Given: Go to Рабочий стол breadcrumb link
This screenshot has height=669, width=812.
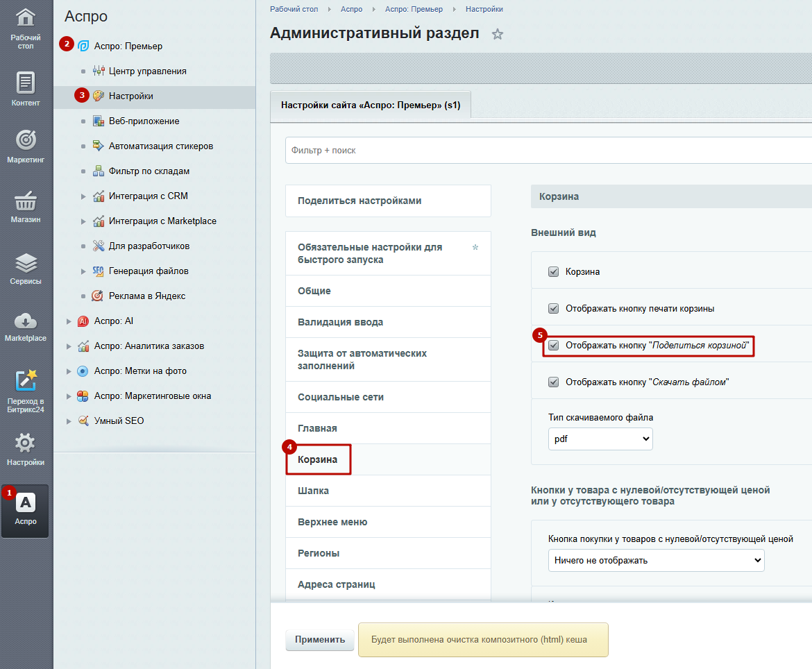Looking at the screenshot, I should [294, 9].
